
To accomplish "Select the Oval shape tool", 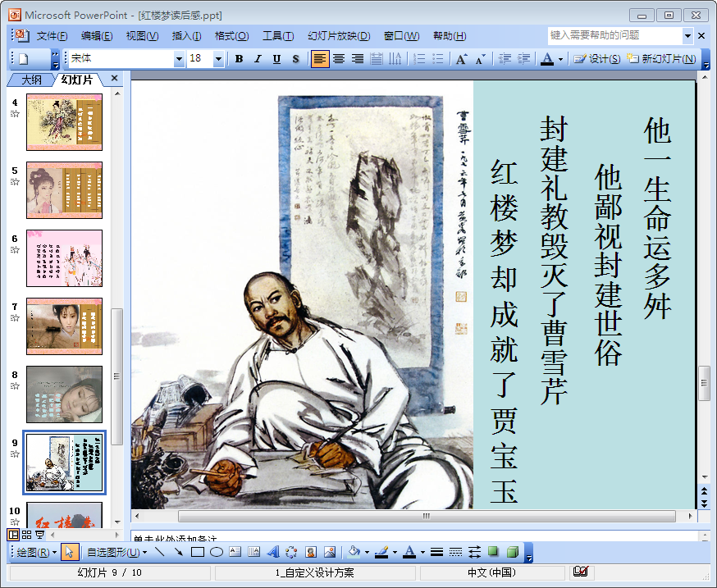I will pyautogui.click(x=217, y=552).
